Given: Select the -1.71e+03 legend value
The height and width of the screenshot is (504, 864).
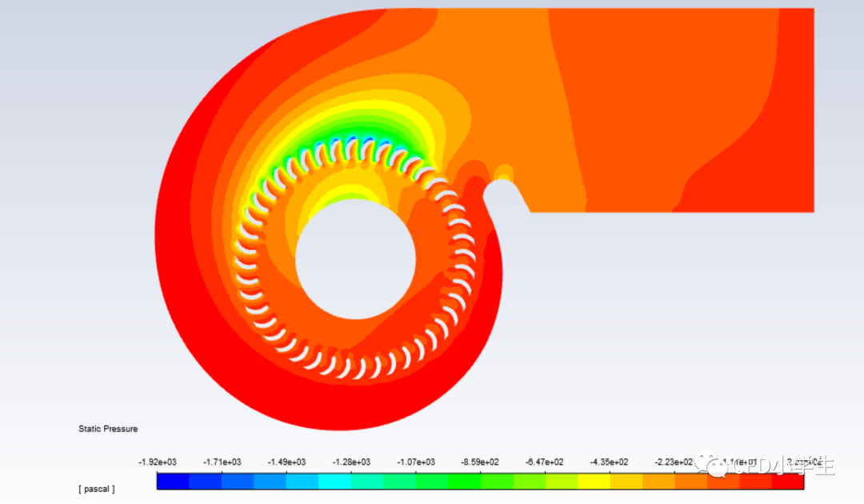Looking at the screenshot, I should coord(222,462).
